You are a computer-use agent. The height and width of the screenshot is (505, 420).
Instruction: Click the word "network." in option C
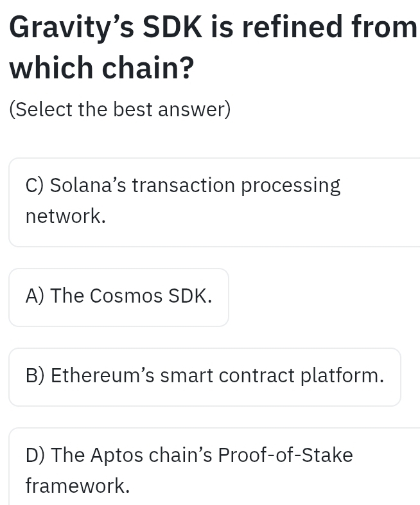(65, 217)
